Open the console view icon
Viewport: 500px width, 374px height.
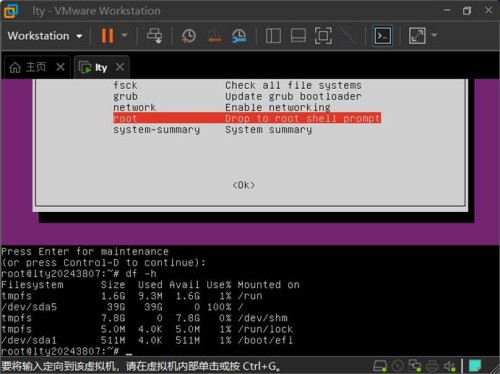coord(382,36)
